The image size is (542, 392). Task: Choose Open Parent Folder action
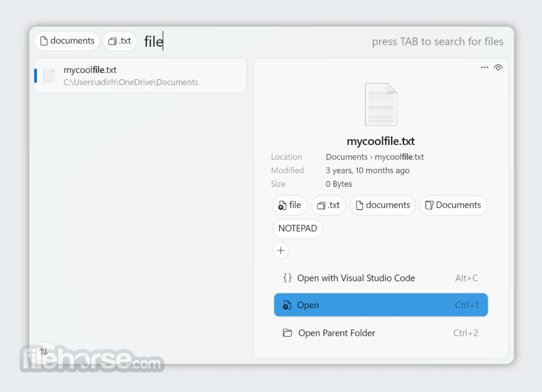tap(381, 333)
